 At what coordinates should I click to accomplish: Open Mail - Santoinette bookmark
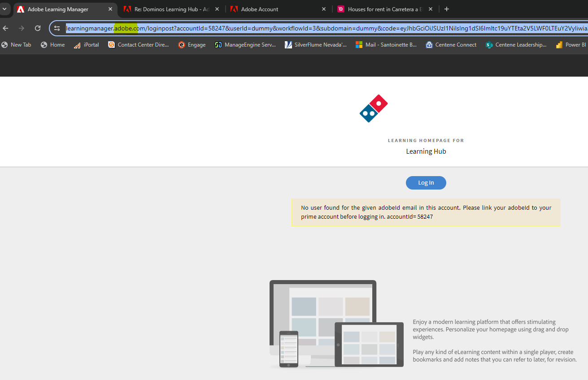[x=386, y=44]
